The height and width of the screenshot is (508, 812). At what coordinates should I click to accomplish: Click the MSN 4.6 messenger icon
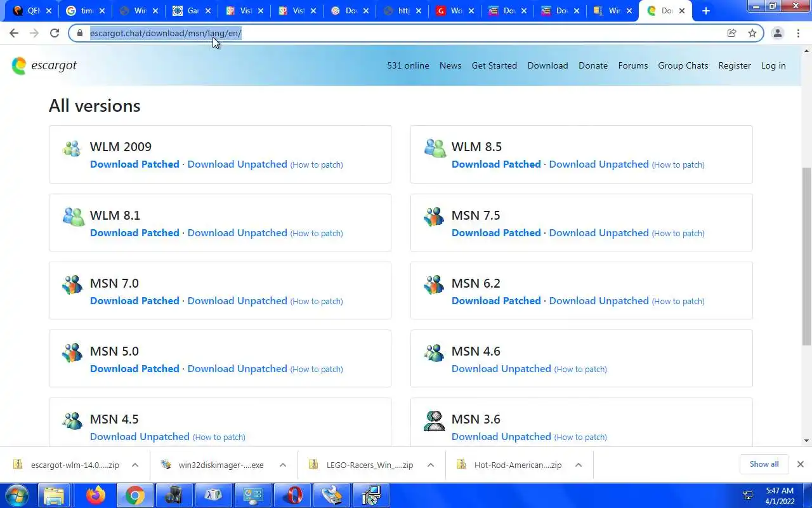[x=434, y=352]
